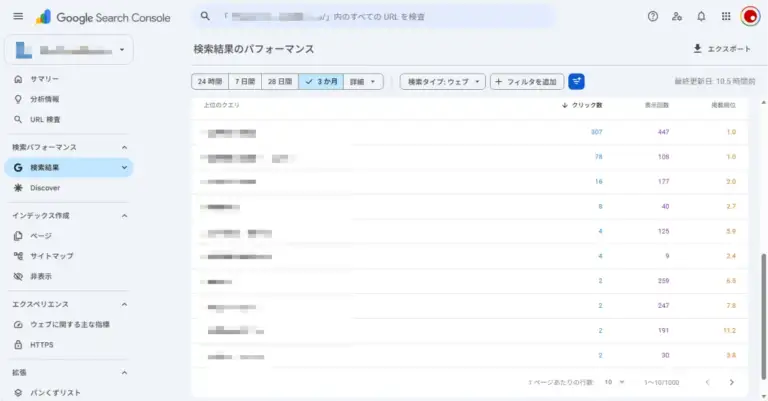Click the Discover asterisk icon
768x401 pixels.
click(x=18, y=188)
